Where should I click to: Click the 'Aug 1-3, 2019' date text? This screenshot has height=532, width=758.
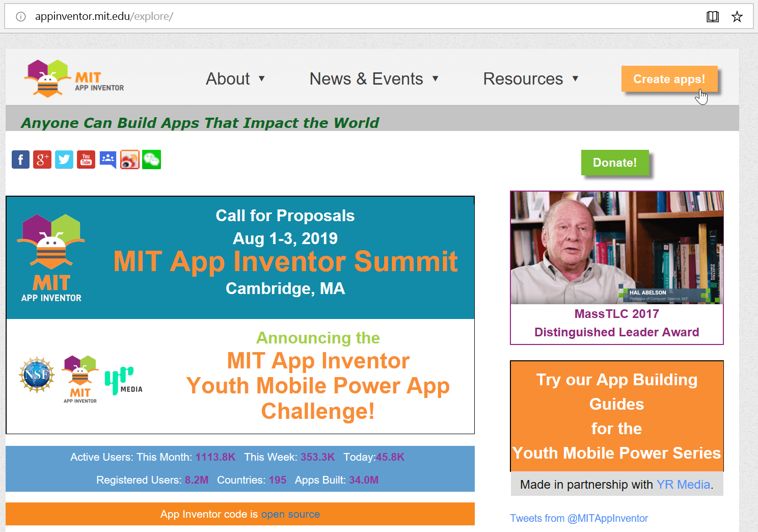click(285, 238)
